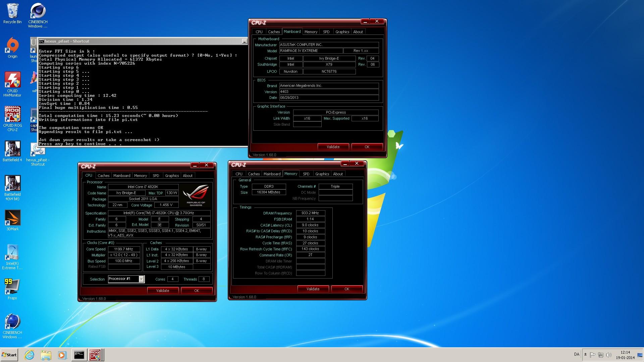Click Validate in the CPU tab window

tap(163, 291)
